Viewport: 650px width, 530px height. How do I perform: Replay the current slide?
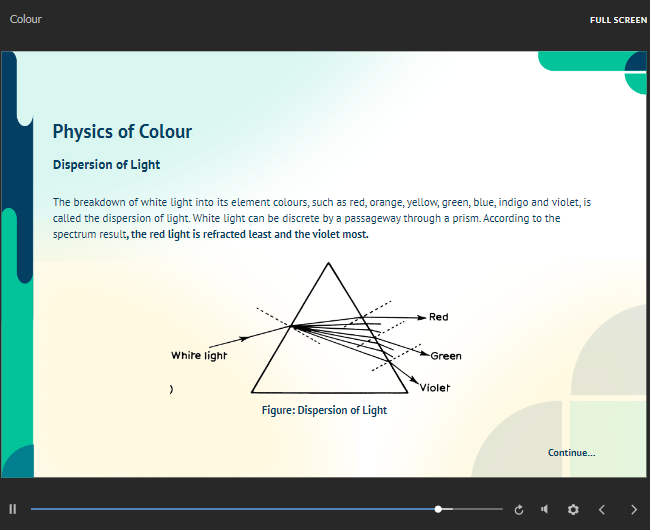pyautogui.click(x=519, y=510)
